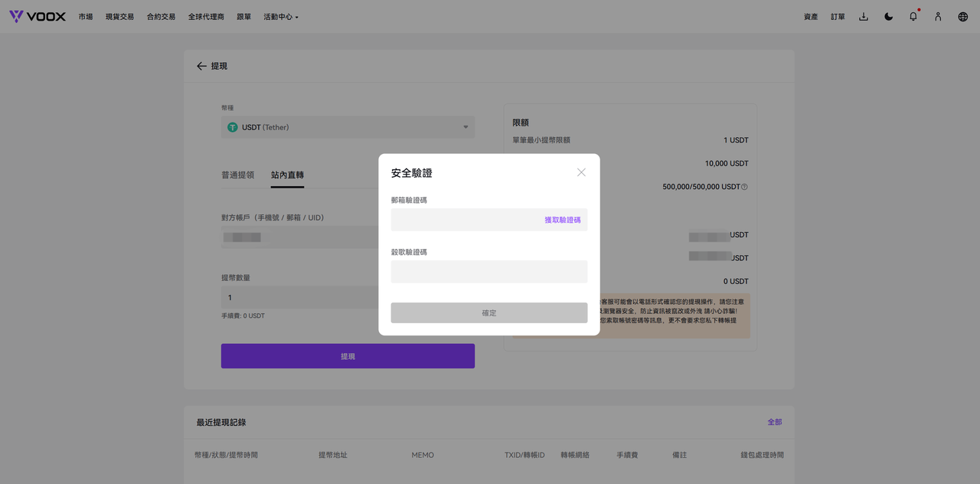This screenshot has height=484, width=980.
Task: Open the user profile icon
Action: (938, 16)
